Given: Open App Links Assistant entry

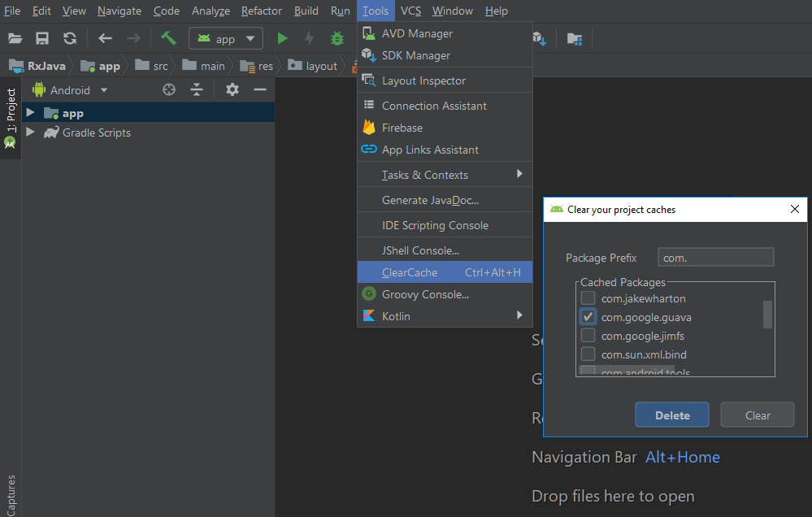Looking at the screenshot, I should [x=445, y=150].
